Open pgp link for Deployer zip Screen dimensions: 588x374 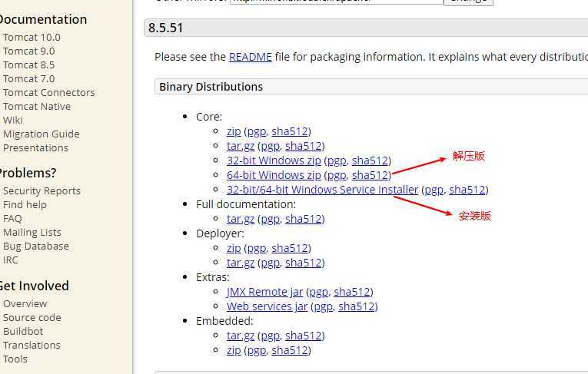pos(257,249)
